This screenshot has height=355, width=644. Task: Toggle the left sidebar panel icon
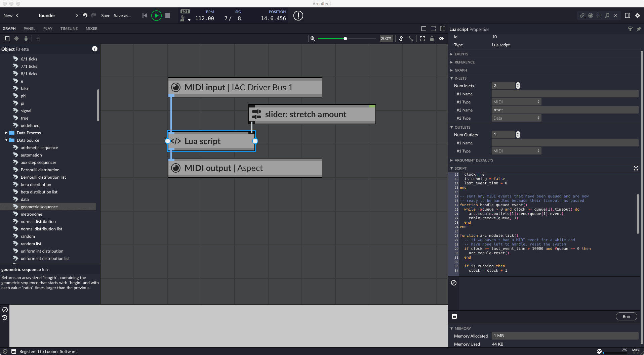pos(7,39)
